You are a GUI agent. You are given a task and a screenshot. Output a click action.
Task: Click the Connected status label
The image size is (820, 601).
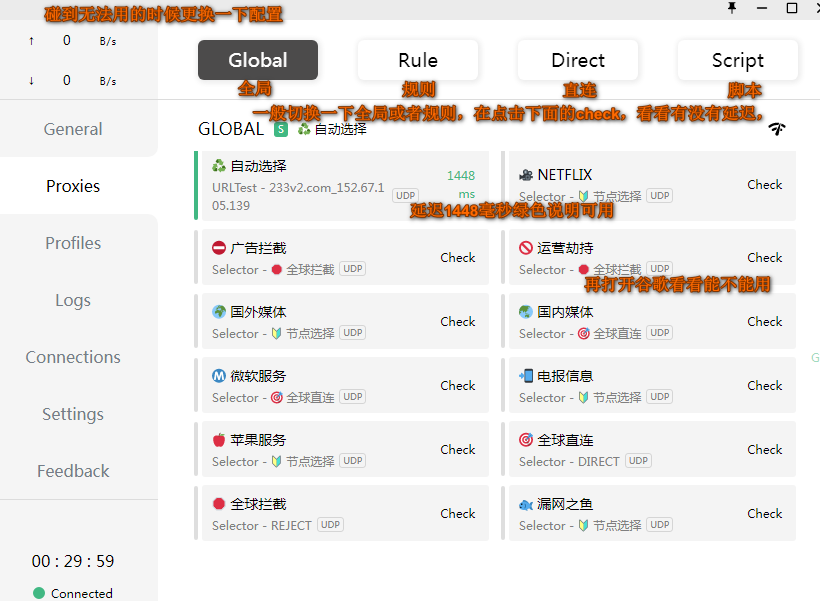click(x=82, y=593)
